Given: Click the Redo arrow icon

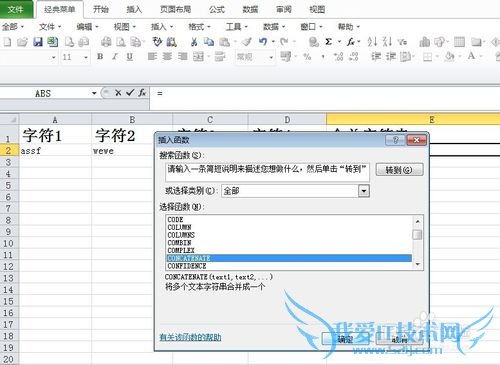Looking at the screenshot, I should [x=284, y=42].
